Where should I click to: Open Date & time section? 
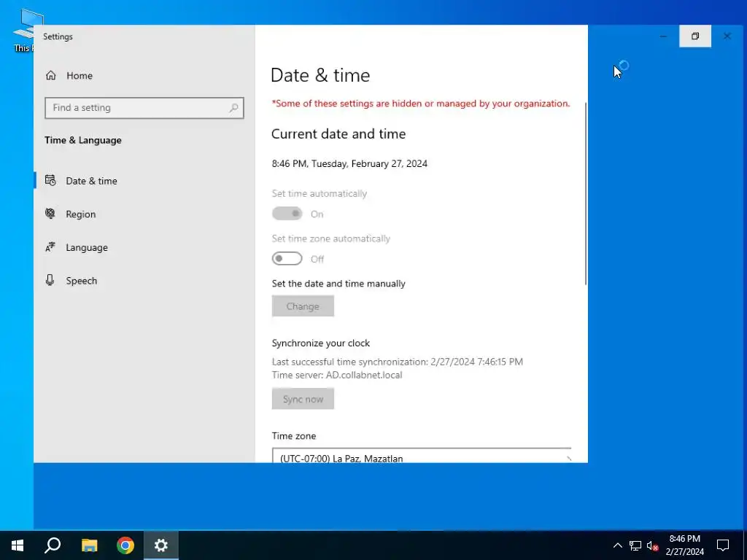click(144, 181)
